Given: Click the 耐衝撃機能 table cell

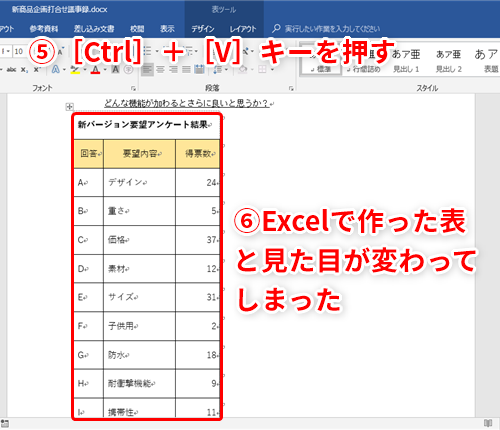Looking at the screenshot, I should (x=139, y=383).
